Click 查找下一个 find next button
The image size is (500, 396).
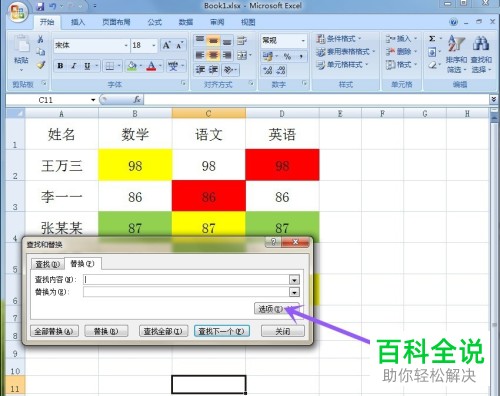[x=222, y=331]
